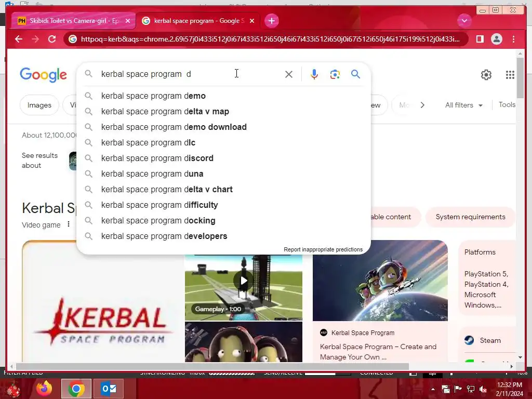The height and width of the screenshot is (399, 532).
Task: Reload the page with the refresh icon
Action: coord(52,39)
